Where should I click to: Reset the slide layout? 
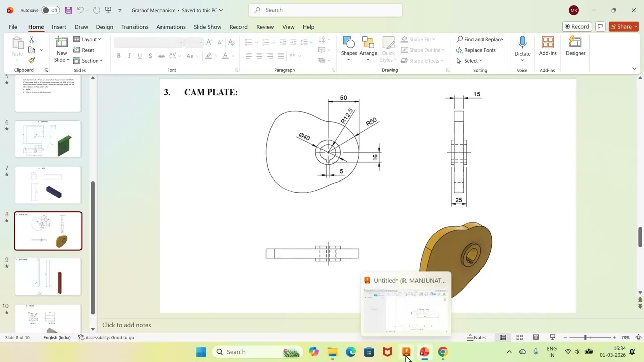84,50
